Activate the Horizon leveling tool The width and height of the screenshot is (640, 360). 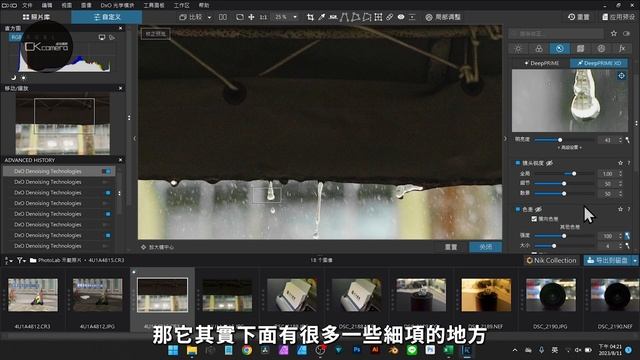333,17
